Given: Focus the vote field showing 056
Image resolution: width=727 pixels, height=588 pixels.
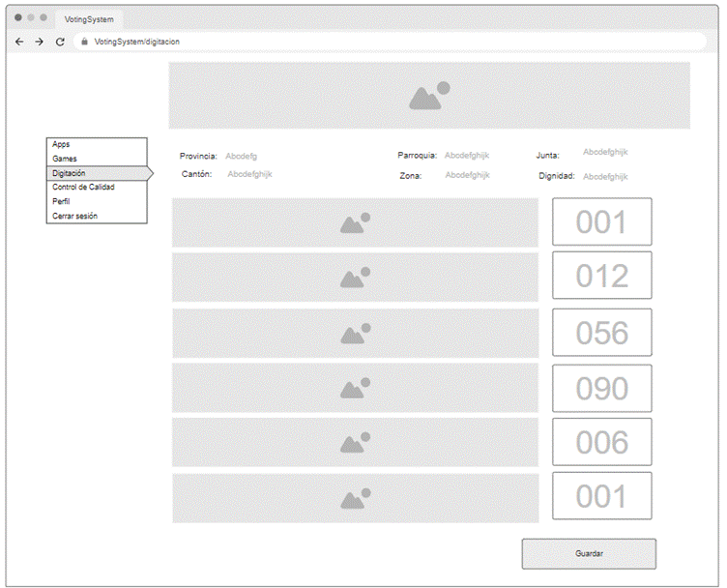Looking at the screenshot, I should (x=601, y=333).
